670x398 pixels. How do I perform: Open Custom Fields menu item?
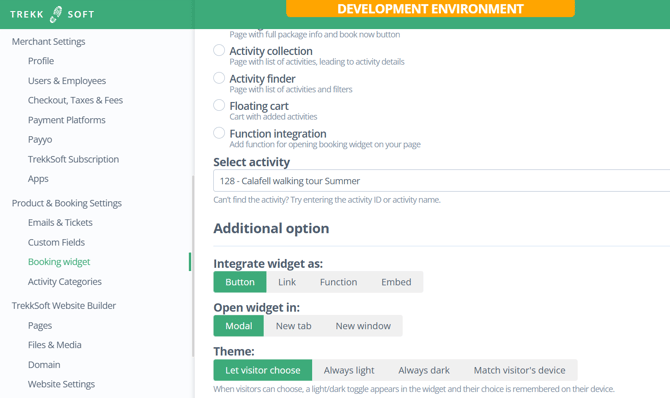point(56,242)
